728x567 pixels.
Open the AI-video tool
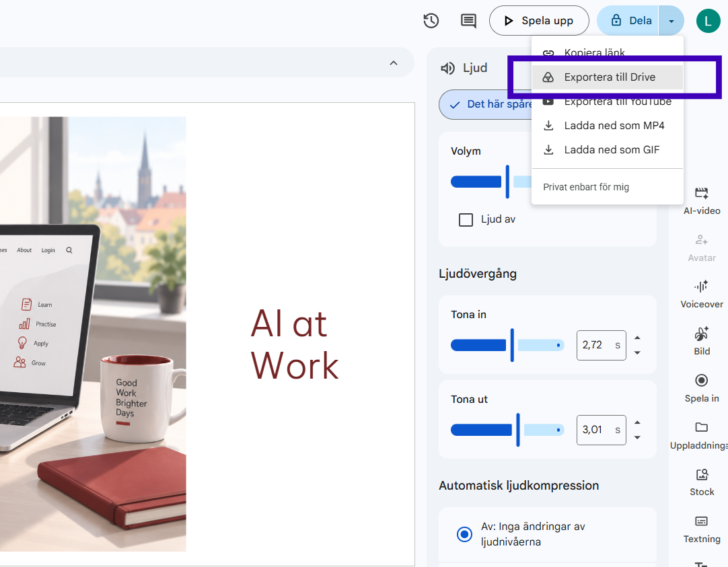pyautogui.click(x=702, y=201)
